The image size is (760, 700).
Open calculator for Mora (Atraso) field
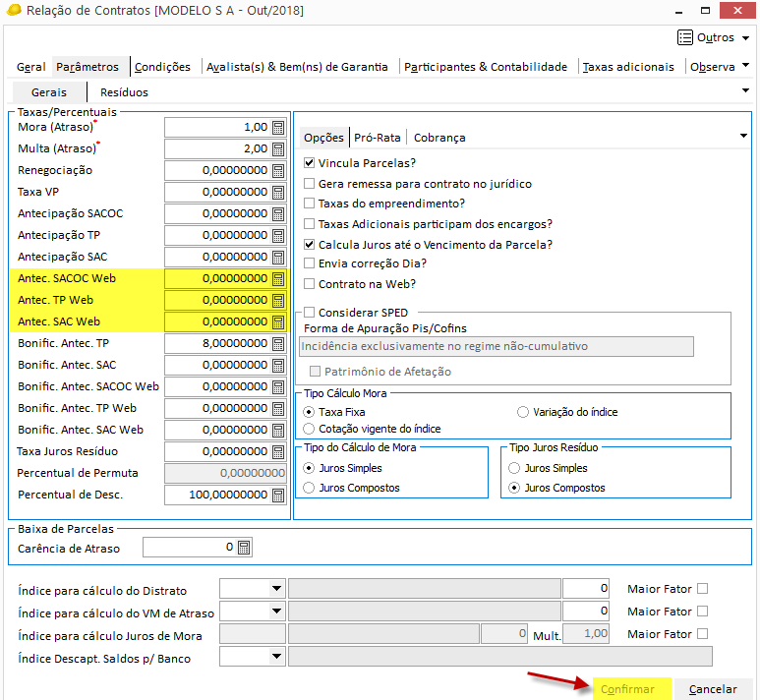coord(278,128)
